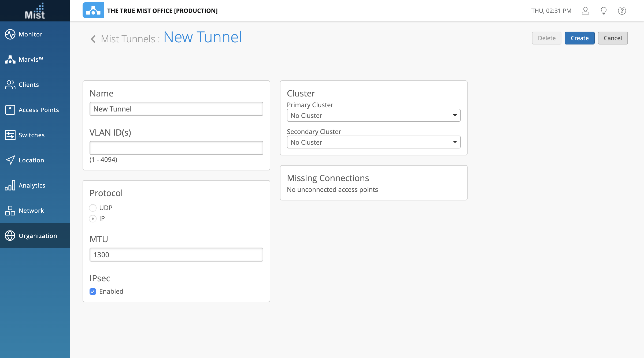This screenshot has height=358, width=644.
Task: Click the Location arrow icon in sidebar
Action: (10, 160)
